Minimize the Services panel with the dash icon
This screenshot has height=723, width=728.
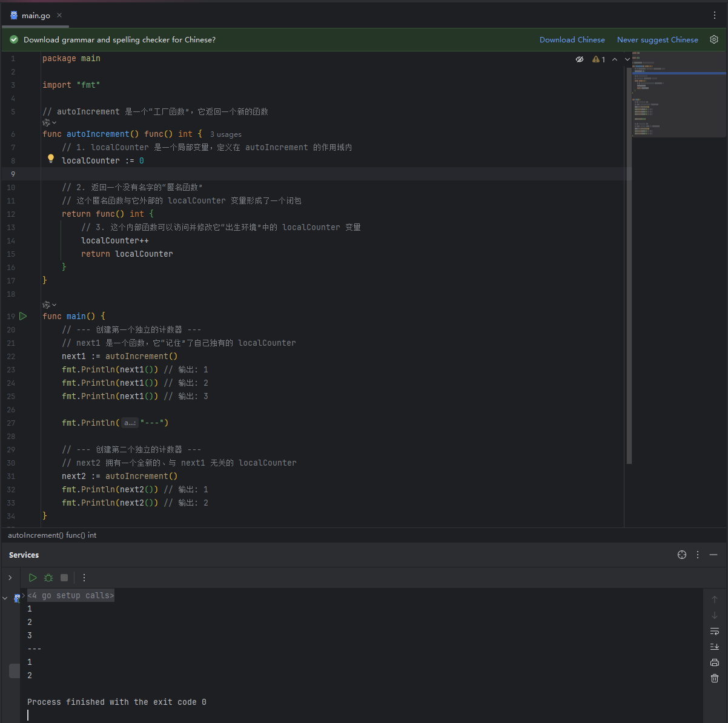(713, 555)
